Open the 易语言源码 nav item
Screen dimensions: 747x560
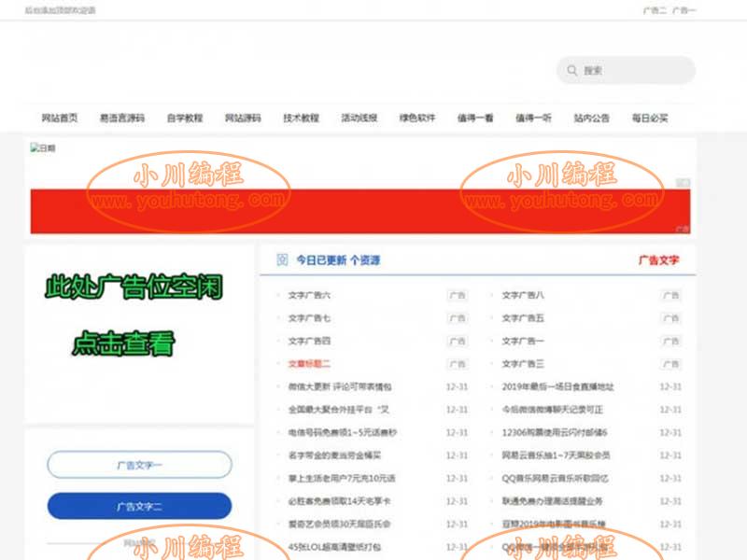tap(122, 118)
